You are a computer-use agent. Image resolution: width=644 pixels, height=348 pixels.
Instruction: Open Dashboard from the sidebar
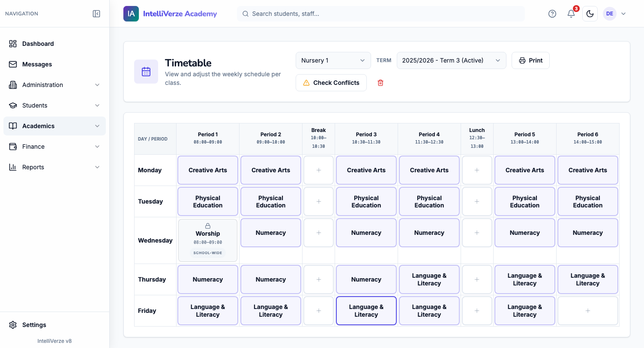pos(54,44)
